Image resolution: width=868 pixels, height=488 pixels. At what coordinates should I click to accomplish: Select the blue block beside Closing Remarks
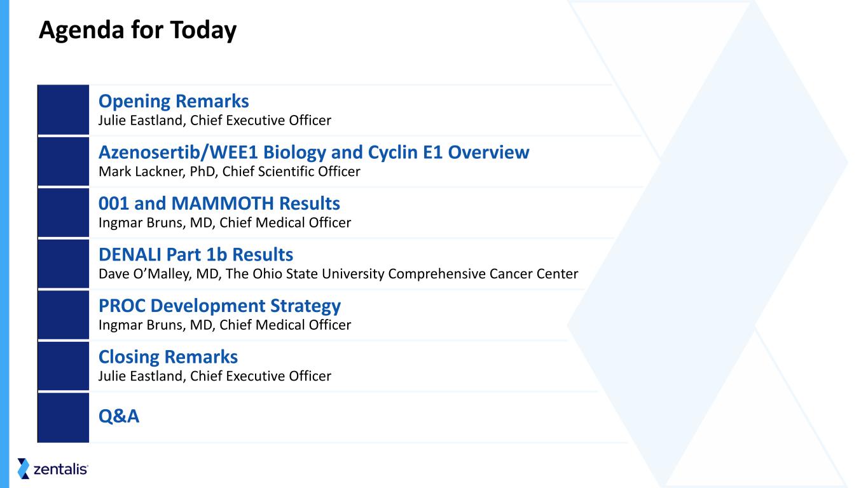tap(64, 366)
